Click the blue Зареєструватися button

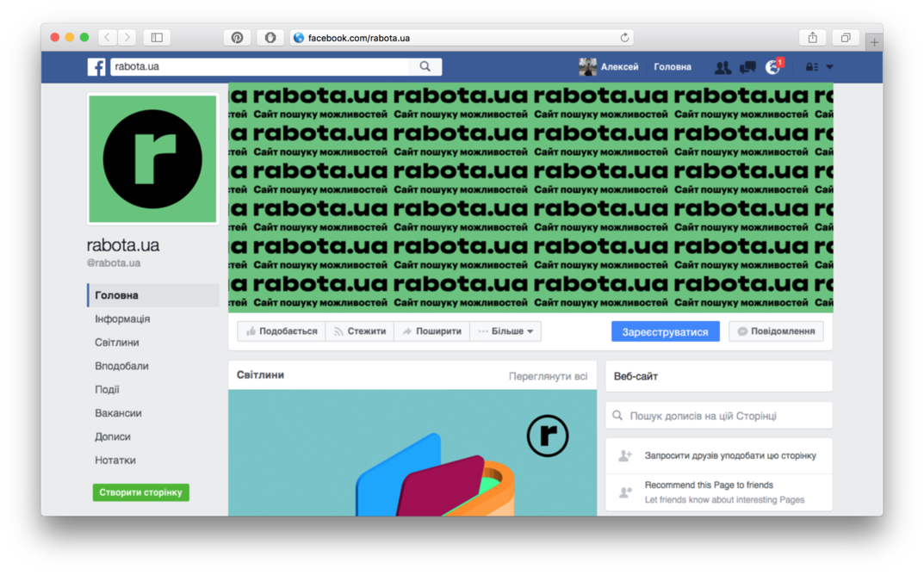tap(665, 331)
